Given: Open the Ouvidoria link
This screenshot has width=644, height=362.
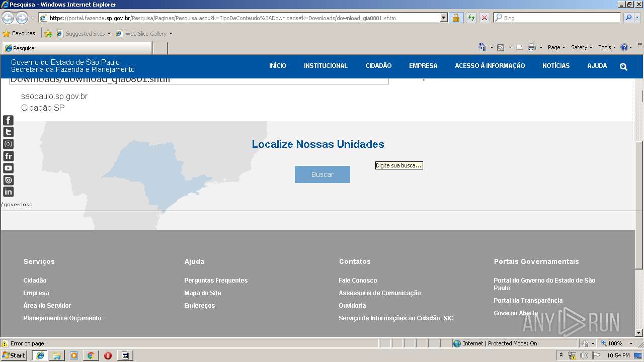Looking at the screenshot, I should pyautogui.click(x=352, y=306).
